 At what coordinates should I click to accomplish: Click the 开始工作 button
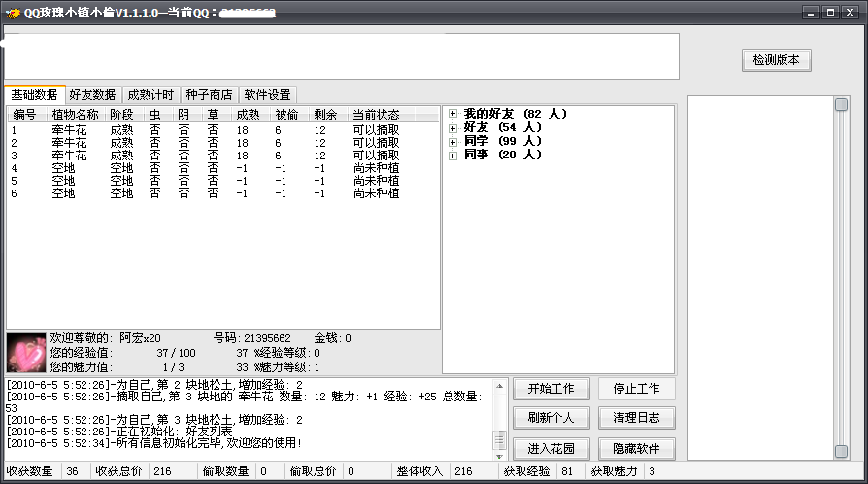(x=551, y=389)
